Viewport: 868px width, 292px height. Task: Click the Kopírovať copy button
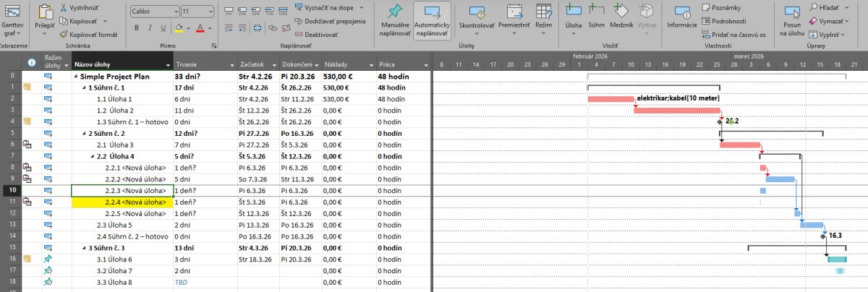[x=80, y=20]
